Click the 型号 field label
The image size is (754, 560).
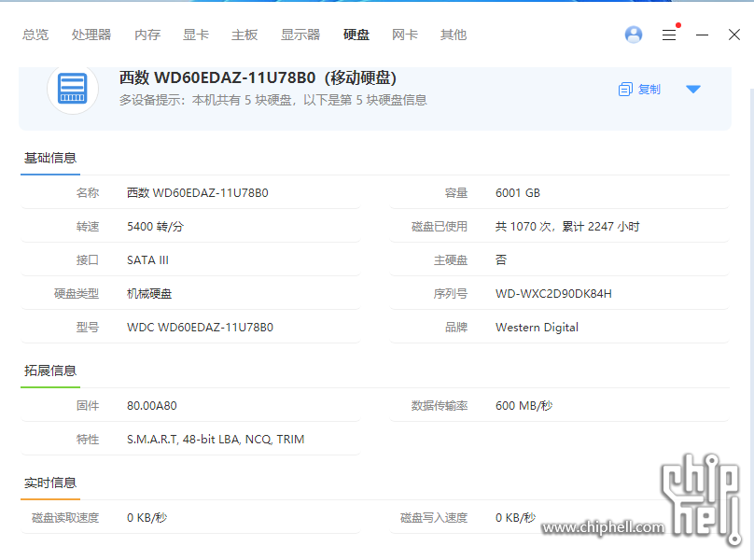coord(88,328)
